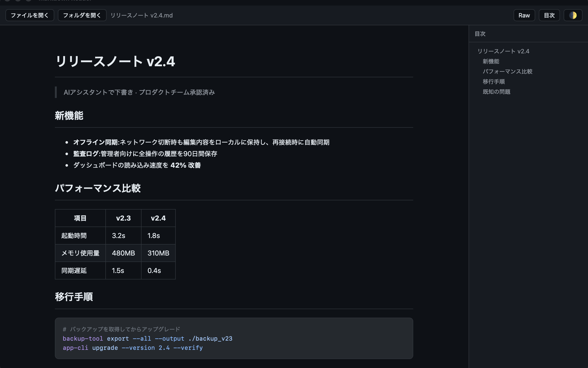The height and width of the screenshot is (368, 588).
Task: Click the 移行手順 section heading
Action: tap(74, 297)
